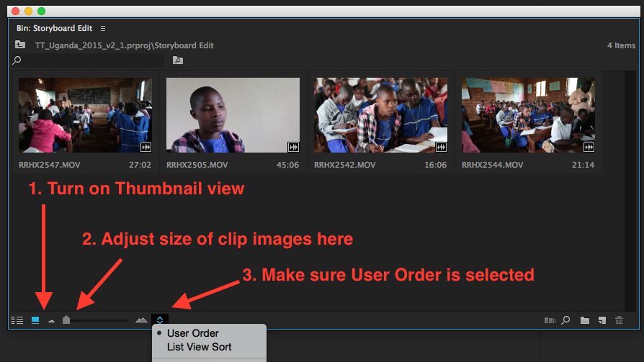Open the Sort Icons dropdown button
This screenshot has width=644, height=362.
(x=160, y=320)
